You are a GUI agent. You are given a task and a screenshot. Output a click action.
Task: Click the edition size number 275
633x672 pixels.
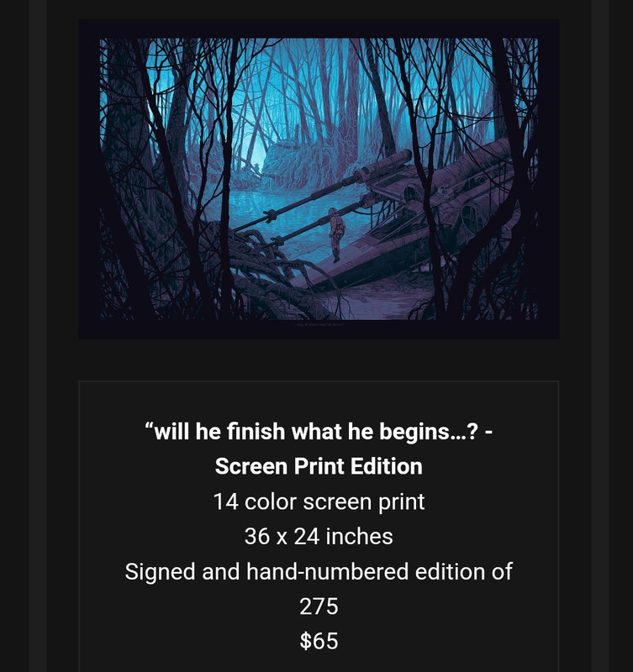pyautogui.click(x=319, y=606)
